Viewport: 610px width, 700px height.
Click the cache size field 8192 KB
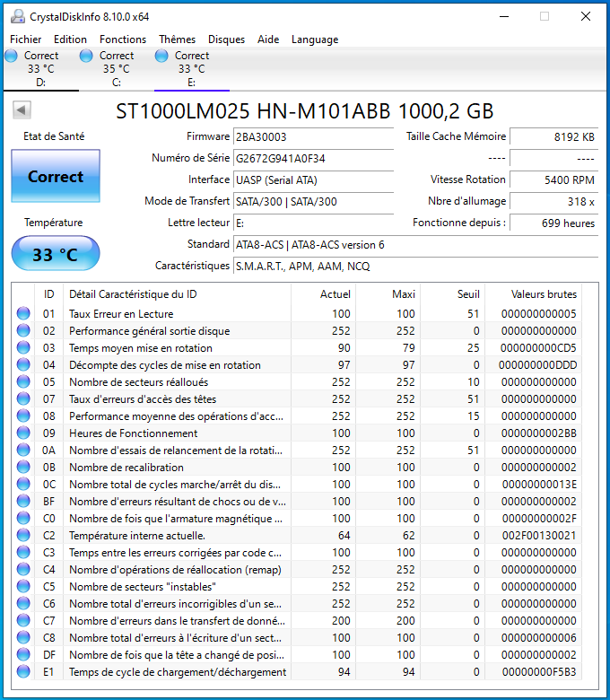tap(553, 136)
